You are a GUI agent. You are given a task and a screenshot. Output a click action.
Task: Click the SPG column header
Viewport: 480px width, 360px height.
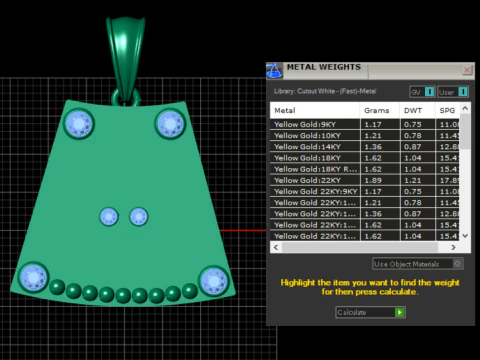pos(447,110)
